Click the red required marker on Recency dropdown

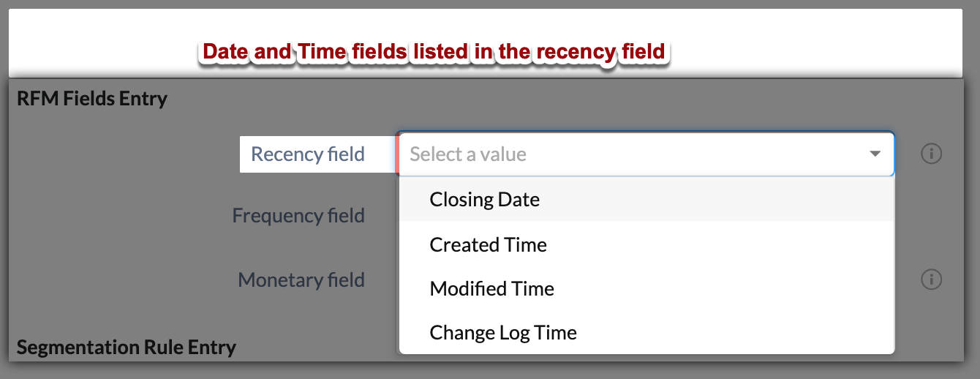pyautogui.click(x=397, y=154)
